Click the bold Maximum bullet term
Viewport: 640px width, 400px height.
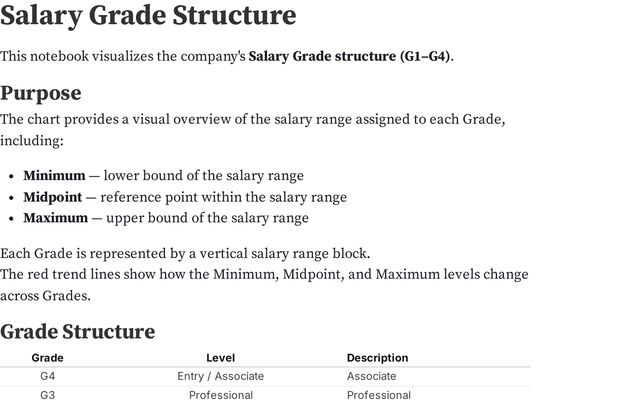[56, 218]
